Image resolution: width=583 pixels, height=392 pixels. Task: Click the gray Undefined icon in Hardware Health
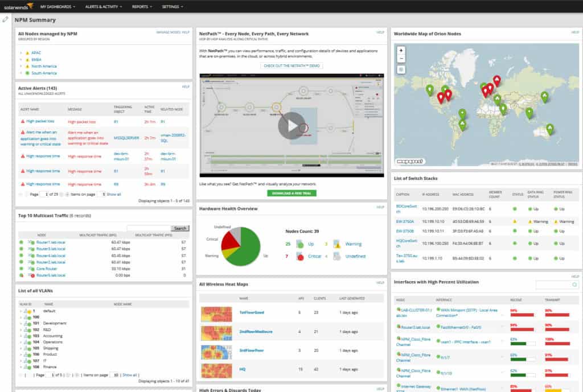[x=337, y=257]
